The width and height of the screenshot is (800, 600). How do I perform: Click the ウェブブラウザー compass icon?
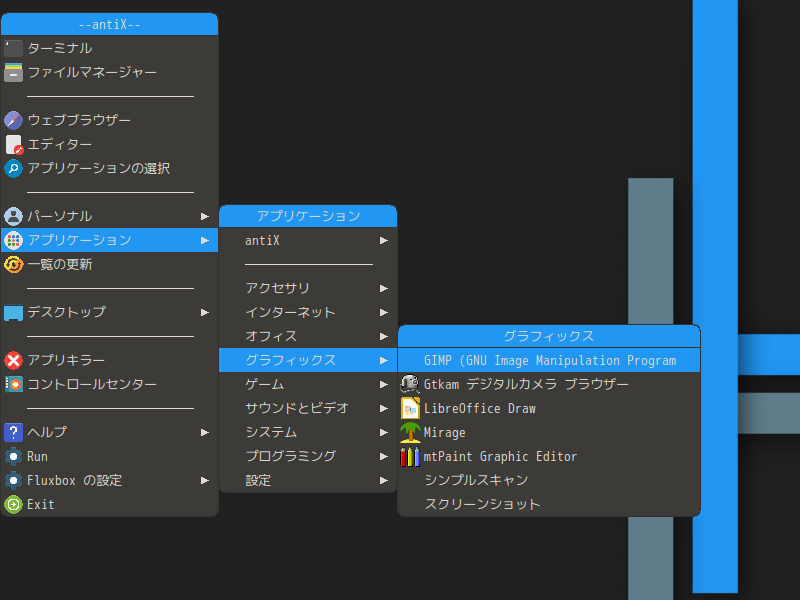click(x=13, y=120)
